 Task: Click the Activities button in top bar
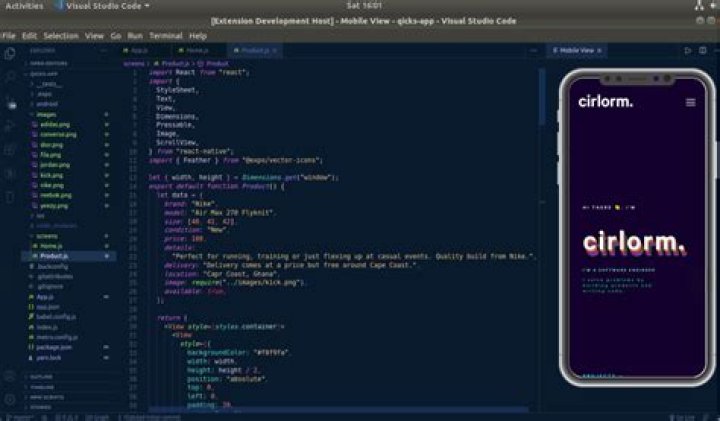24,6
